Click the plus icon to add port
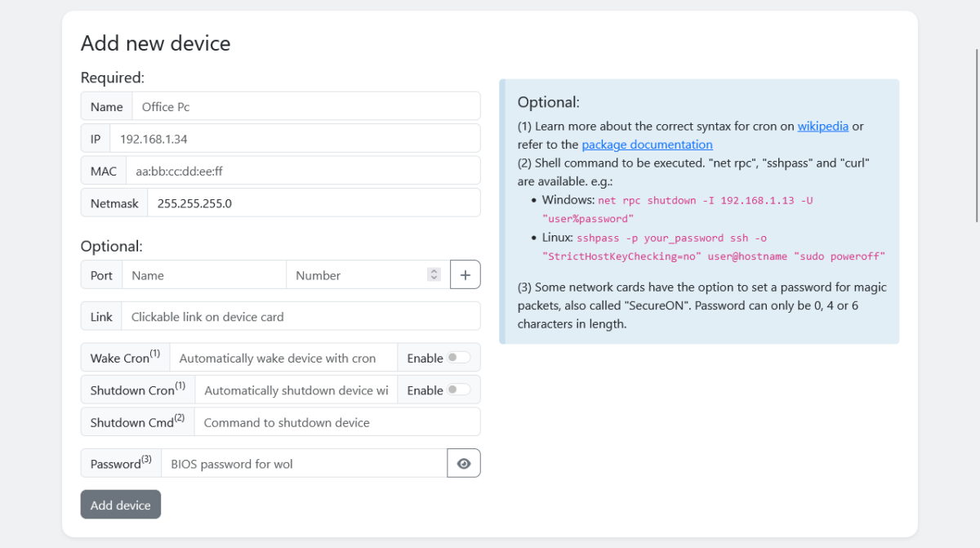Viewport: 980px width, 548px height. (465, 275)
